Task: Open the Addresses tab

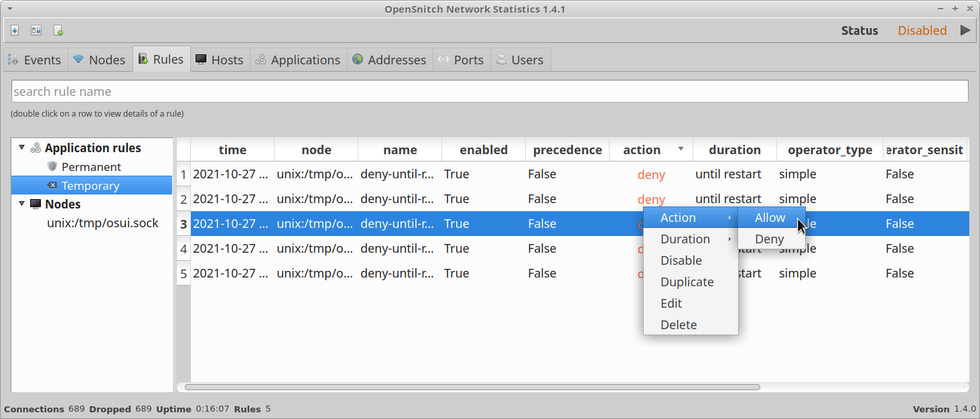Action: point(390,60)
